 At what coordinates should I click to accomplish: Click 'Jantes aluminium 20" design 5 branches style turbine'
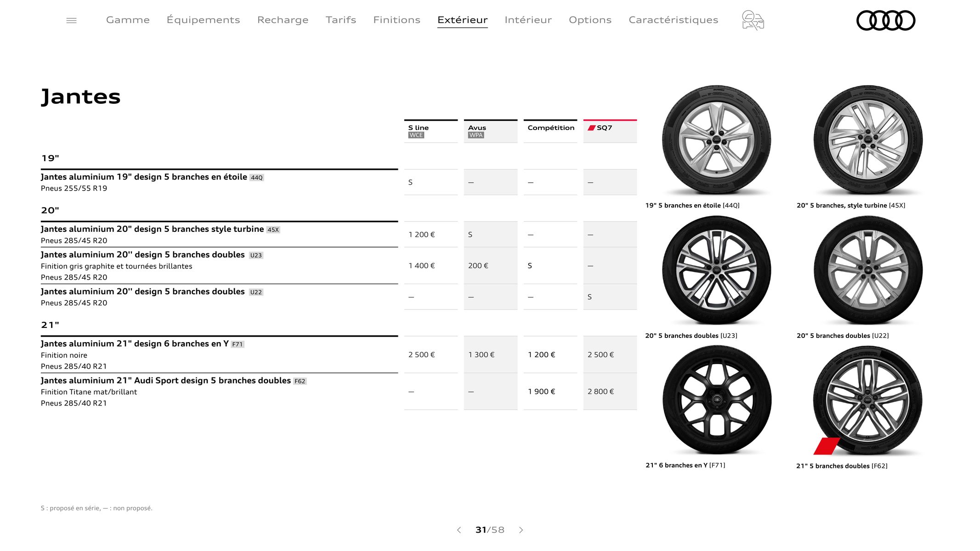coord(152,229)
